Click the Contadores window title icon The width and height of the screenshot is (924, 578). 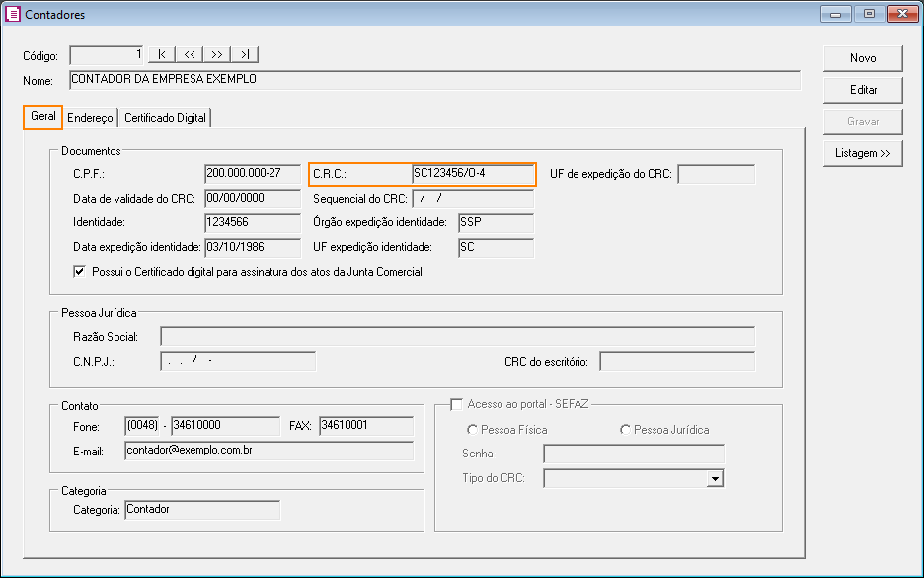point(13,15)
